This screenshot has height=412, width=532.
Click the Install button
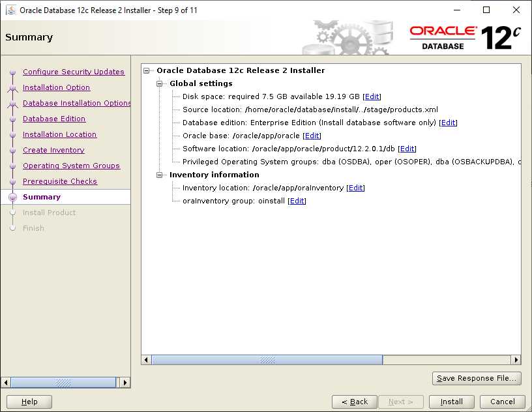pos(451,402)
